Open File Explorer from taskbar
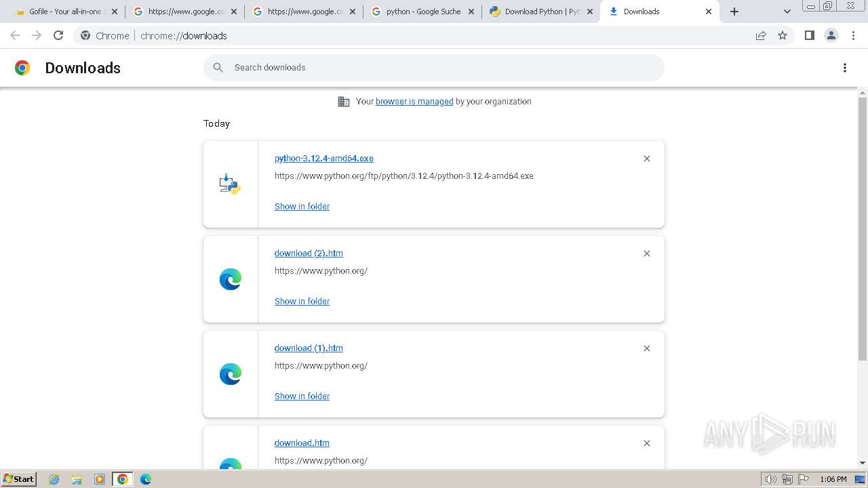 pos(77,479)
